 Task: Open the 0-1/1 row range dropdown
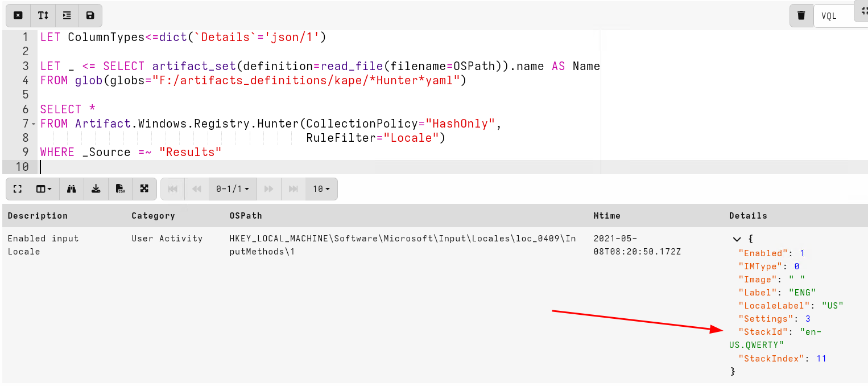pyautogui.click(x=232, y=188)
